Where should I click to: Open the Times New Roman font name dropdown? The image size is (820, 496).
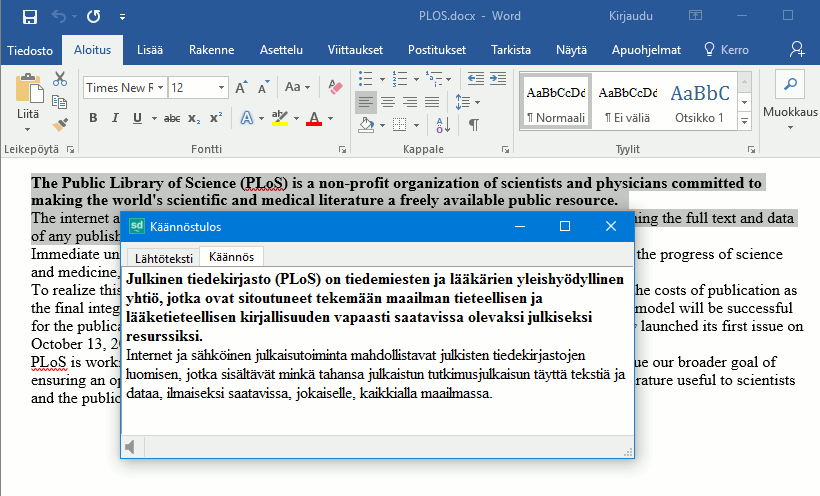(161, 87)
